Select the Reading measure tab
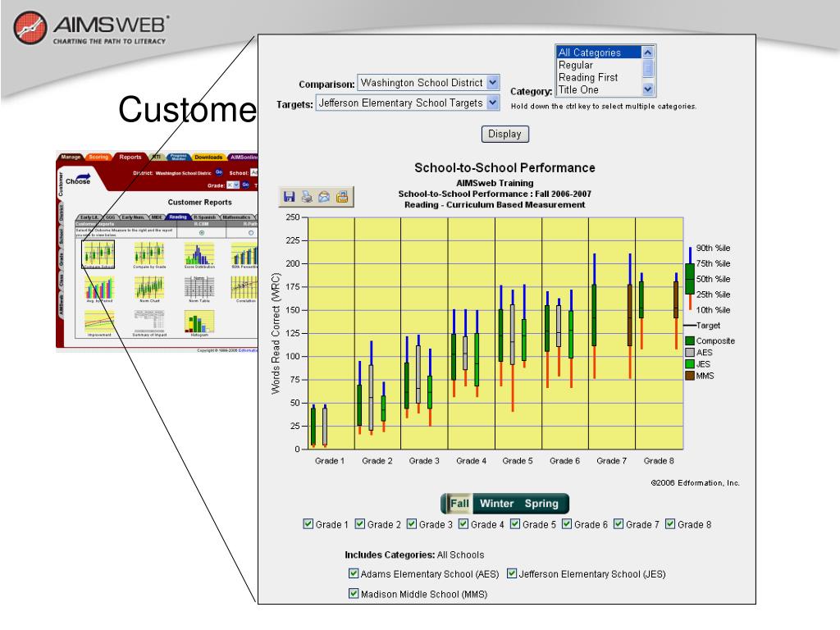 pyautogui.click(x=178, y=217)
